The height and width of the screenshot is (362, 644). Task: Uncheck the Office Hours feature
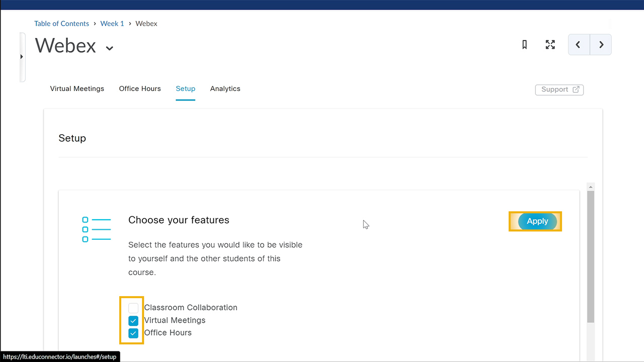point(133,333)
